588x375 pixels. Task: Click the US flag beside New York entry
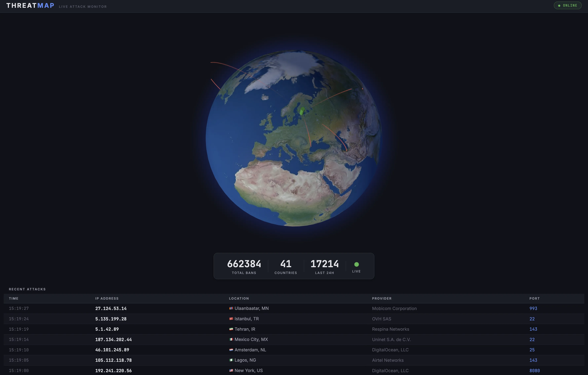[231, 370]
